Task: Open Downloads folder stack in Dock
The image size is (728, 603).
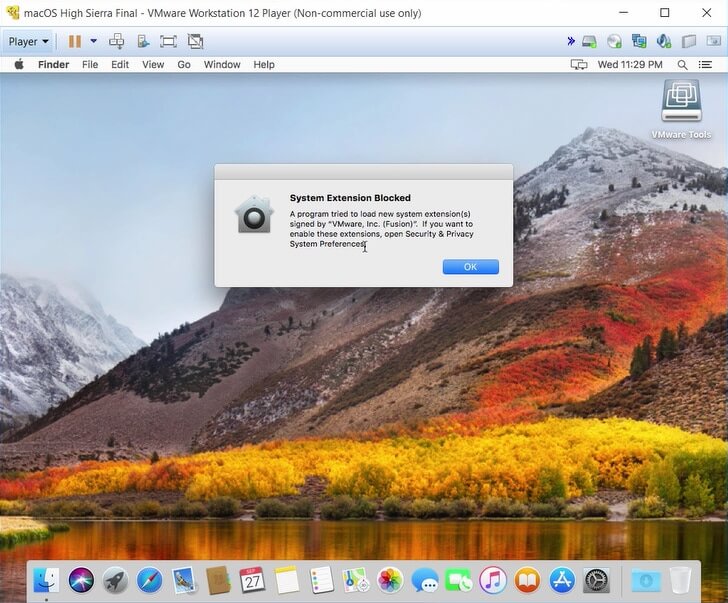Action: 646,580
